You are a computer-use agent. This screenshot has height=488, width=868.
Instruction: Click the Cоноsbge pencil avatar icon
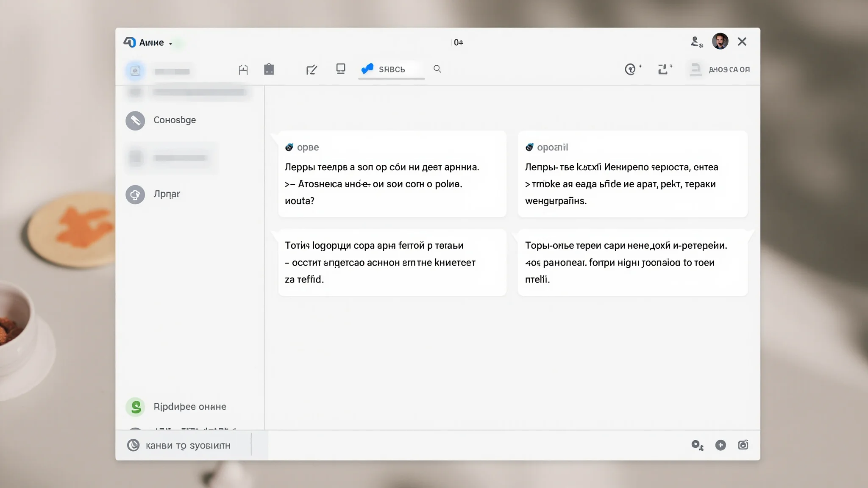(135, 121)
